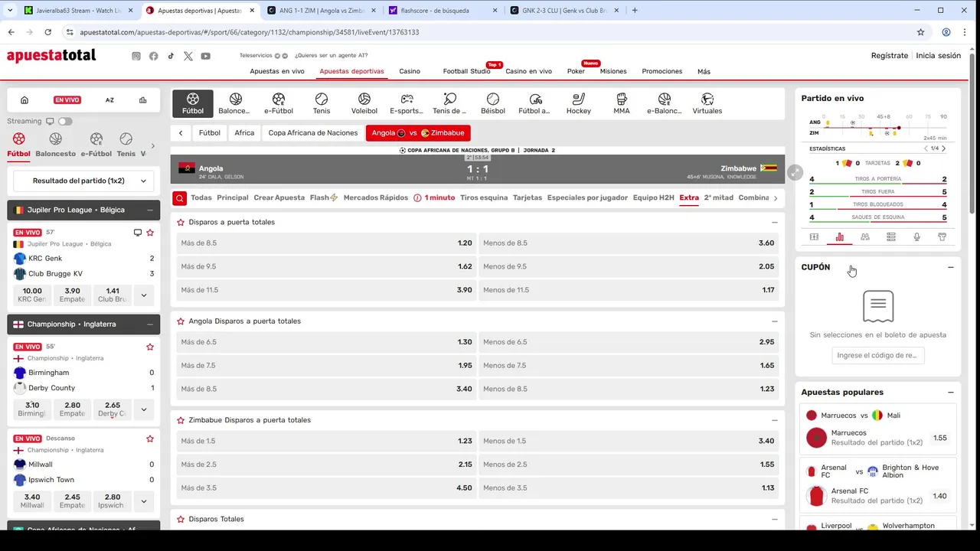This screenshot has width=980, height=551.
Task: Show the pitch view icon in live match panel
Action: click(x=814, y=237)
